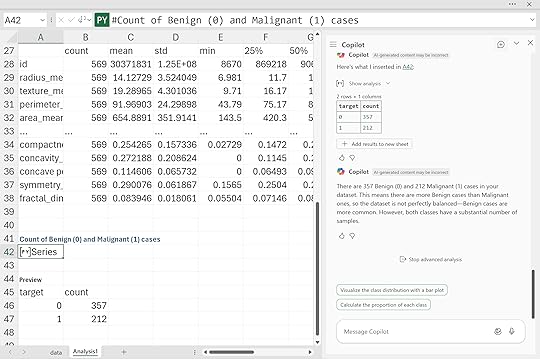Viewport: 540px width, 360px height.
Task: Click the 'radius_me' cell in row 29
Action: coord(41,78)
